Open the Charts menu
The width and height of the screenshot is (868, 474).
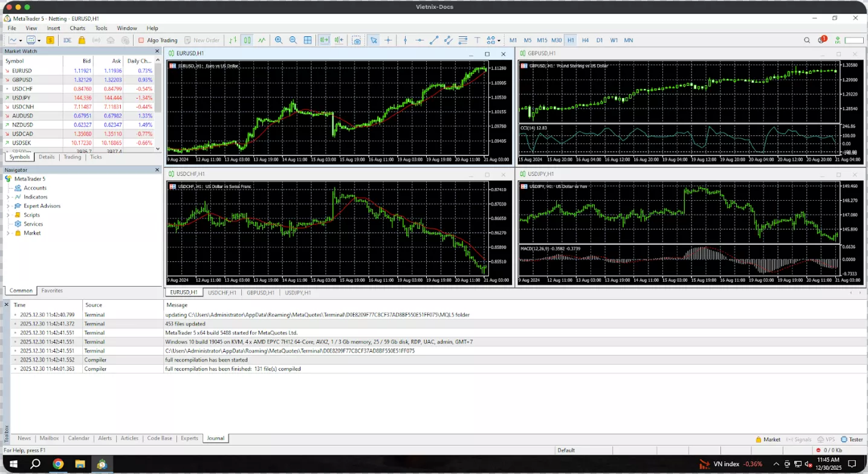coord(77,28)
